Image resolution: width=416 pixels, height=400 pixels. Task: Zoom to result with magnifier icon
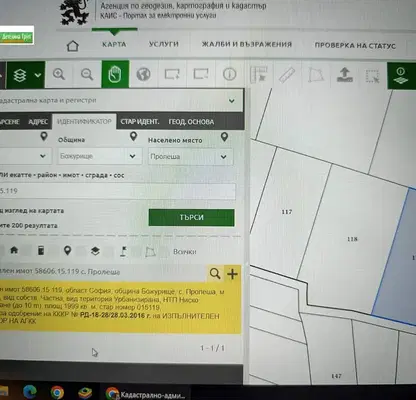215,274
